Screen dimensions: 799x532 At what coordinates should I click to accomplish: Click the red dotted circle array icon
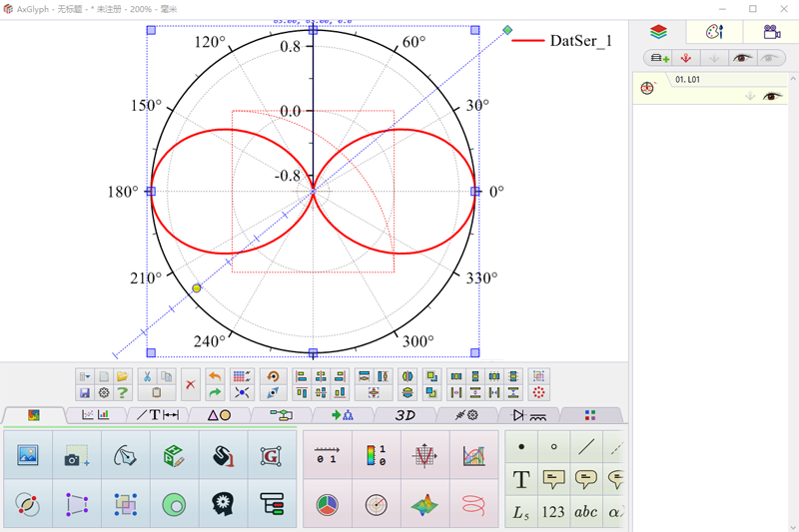(538, 392)
